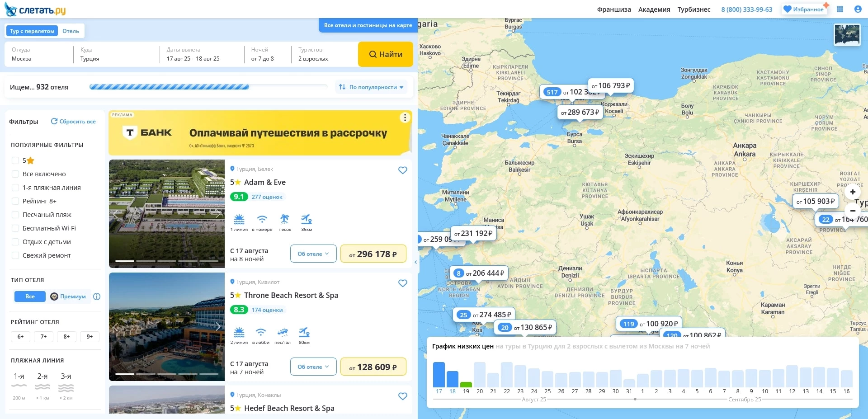Open info icon next to Премиум
868x419 pixels.
click(97, 297)
